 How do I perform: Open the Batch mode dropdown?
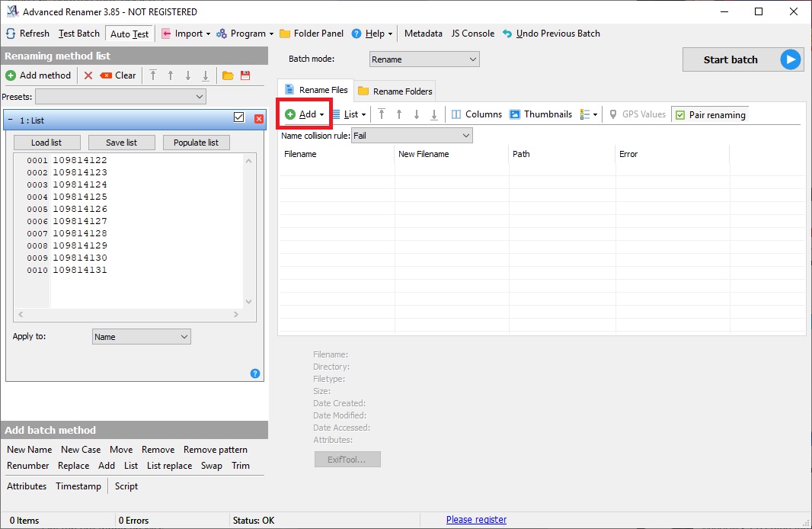tap(424, 59)
